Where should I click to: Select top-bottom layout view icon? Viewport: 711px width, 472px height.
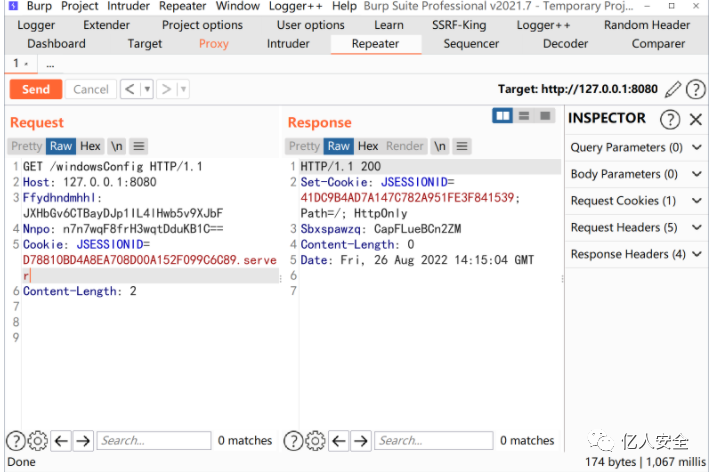click(x=524, y=116)
